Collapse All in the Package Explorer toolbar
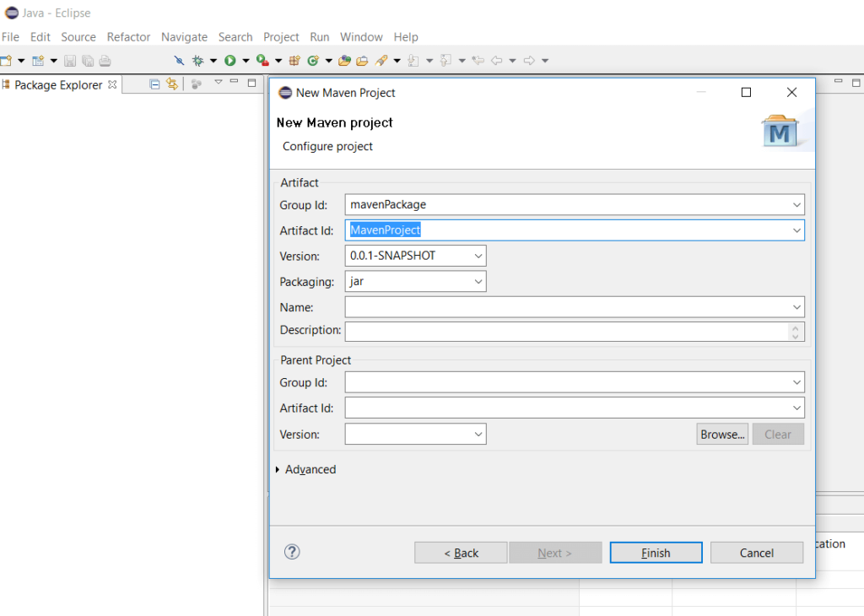Viewport: 864px width, 616px height. [154, 84]
